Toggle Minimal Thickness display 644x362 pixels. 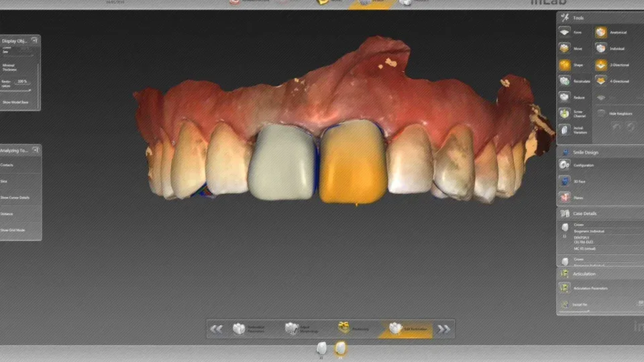click(10, 67)
